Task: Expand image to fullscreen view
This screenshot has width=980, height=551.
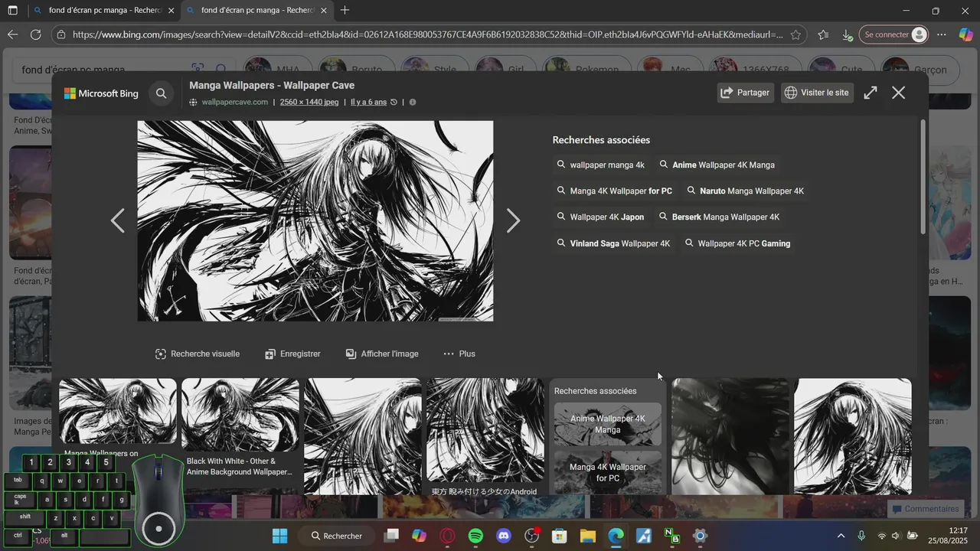Action: [x=871, y=93]
